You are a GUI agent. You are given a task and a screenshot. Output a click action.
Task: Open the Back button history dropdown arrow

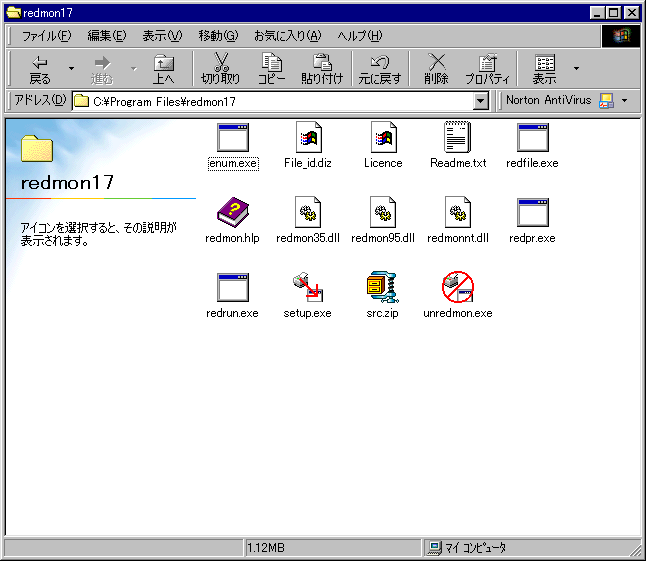72,69
